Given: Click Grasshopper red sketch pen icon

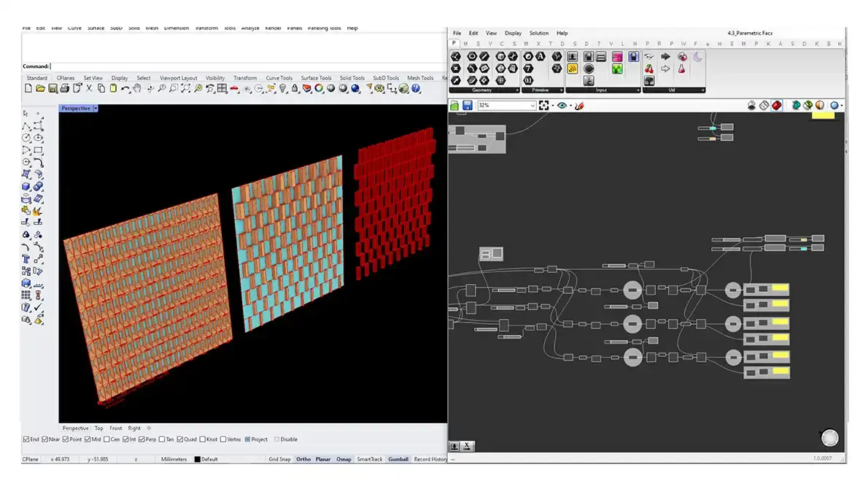Looking at the screenshot, I should coord(580,106).
